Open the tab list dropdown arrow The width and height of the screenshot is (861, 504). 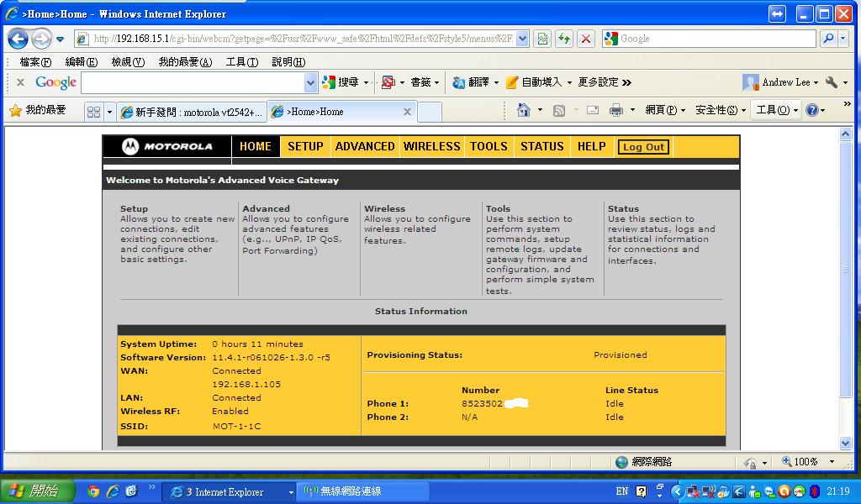click(109, 112)
